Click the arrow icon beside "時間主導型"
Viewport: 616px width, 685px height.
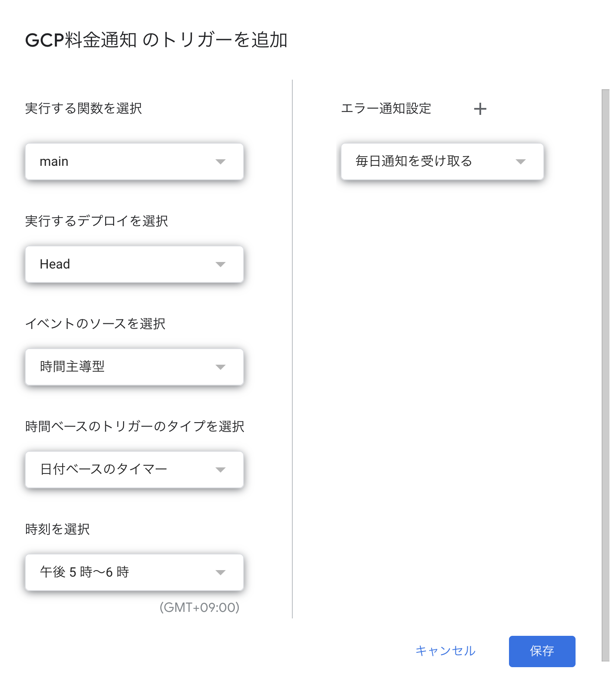221,367
